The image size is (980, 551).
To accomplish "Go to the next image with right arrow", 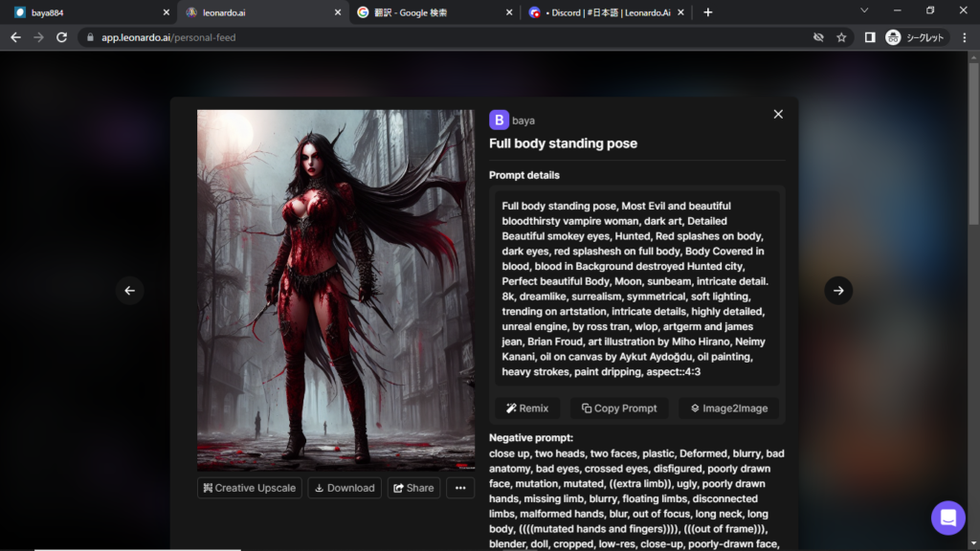I will click(838, 291).
